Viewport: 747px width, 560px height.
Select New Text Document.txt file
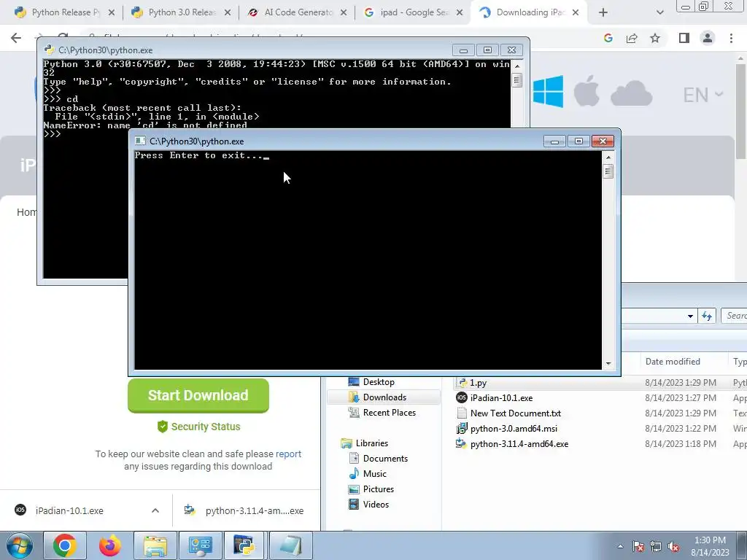tap(516, 413)
